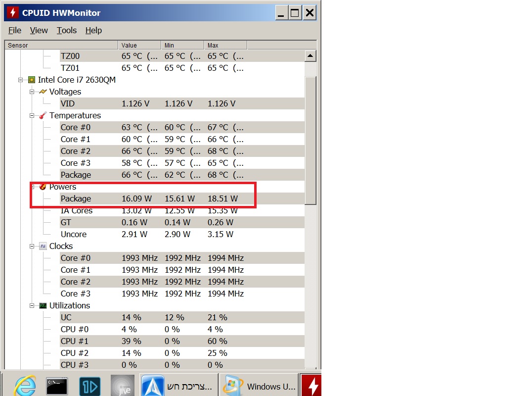
Task: Open the View menu
Action: point(39,30)
